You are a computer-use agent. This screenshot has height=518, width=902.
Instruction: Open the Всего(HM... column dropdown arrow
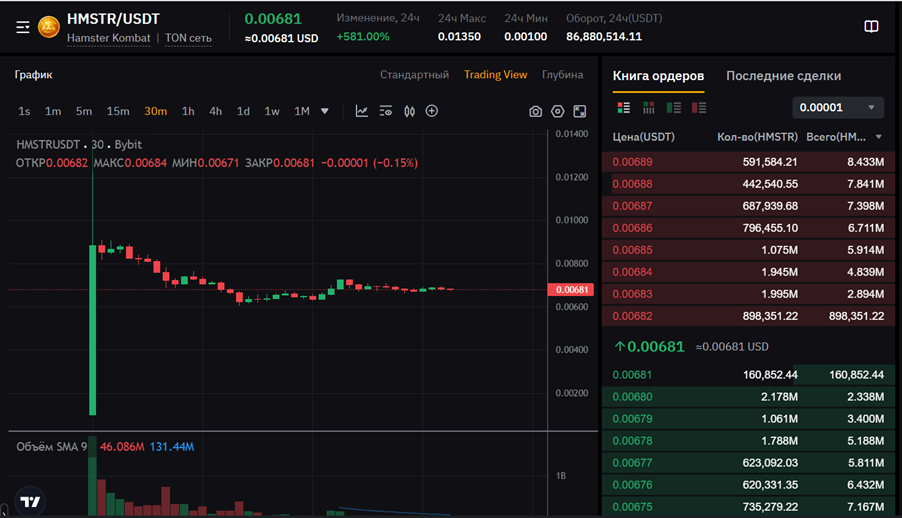pyautogui.click(x=878, y=137)
